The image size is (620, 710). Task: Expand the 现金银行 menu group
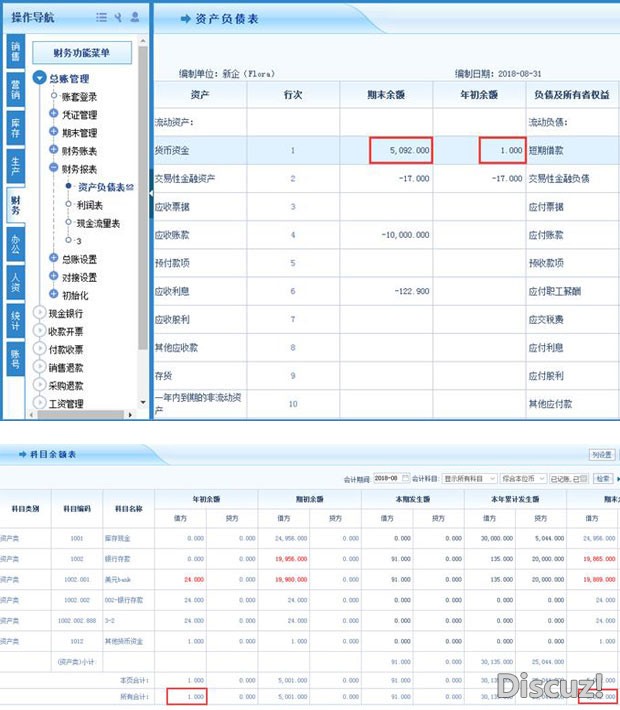40,312
